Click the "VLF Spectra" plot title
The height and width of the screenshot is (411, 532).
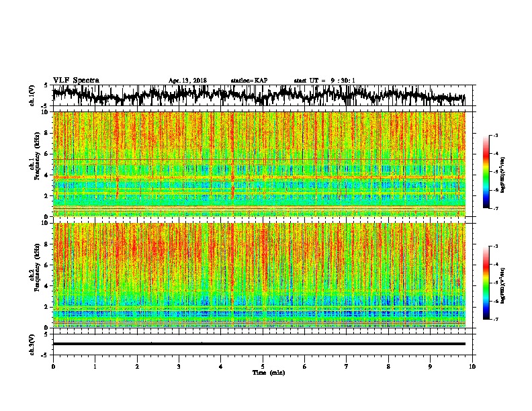point(77,81)
